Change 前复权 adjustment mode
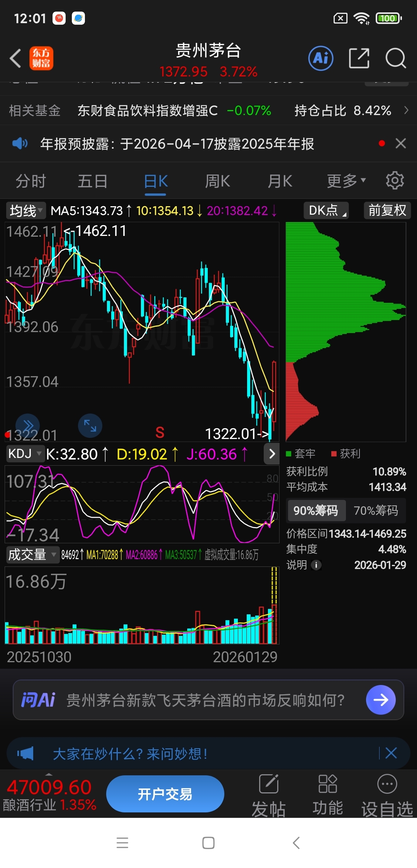The image size is (417, 868). 387,210
